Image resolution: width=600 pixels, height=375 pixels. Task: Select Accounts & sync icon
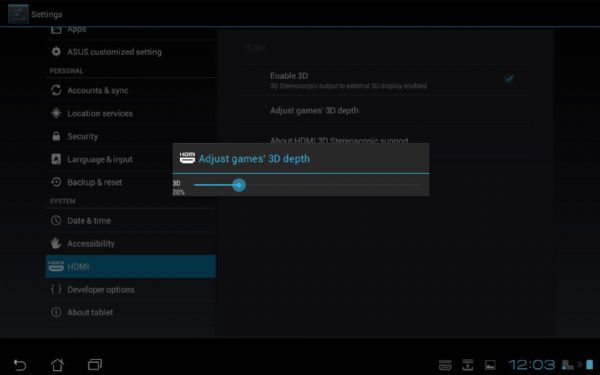[x=56, y=90]
